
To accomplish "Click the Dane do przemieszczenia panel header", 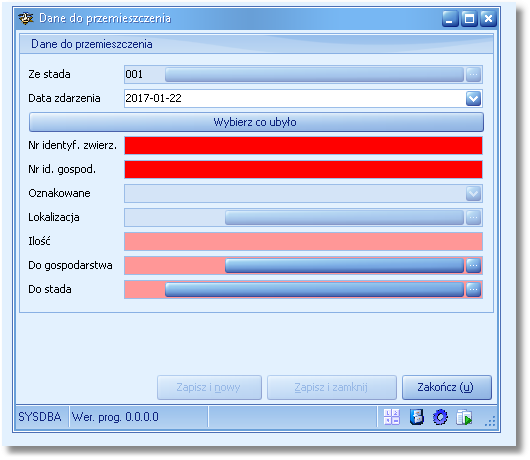I will tap(256, 44).
